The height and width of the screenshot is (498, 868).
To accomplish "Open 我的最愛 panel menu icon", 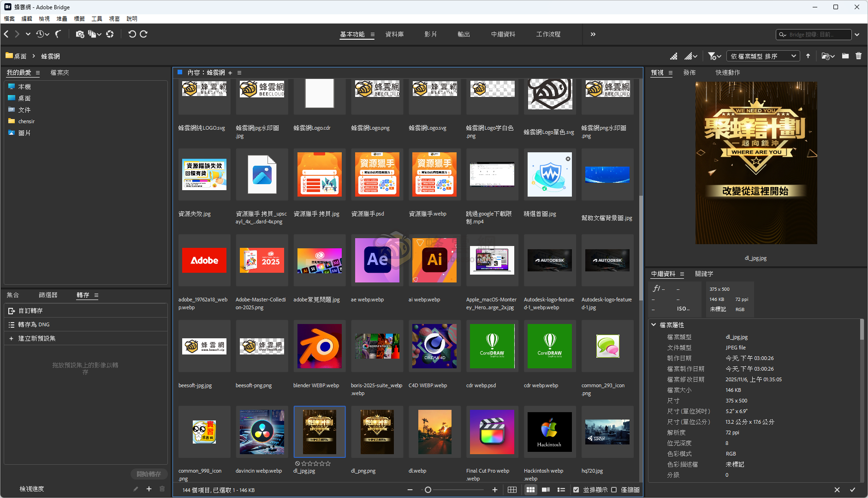I will (38, 73).
